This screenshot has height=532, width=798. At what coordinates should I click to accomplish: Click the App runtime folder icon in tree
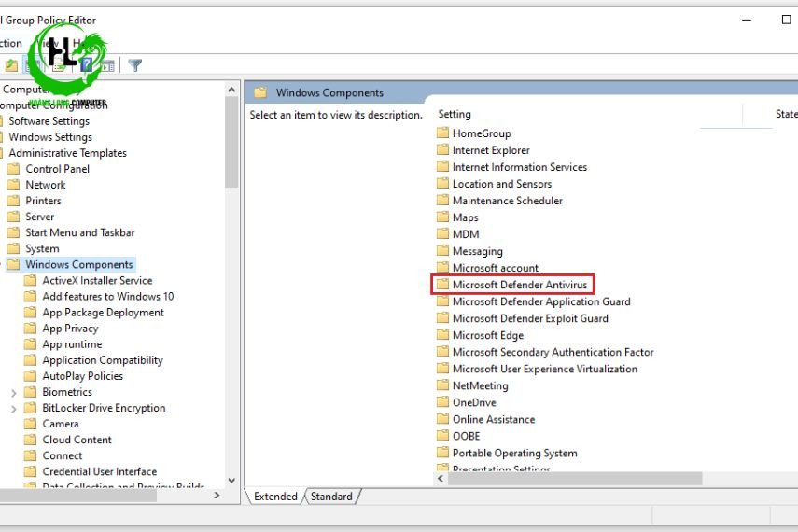tap(31, 344)
